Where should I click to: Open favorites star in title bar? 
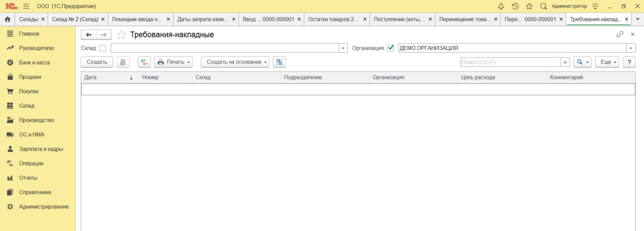pos(529,6)
